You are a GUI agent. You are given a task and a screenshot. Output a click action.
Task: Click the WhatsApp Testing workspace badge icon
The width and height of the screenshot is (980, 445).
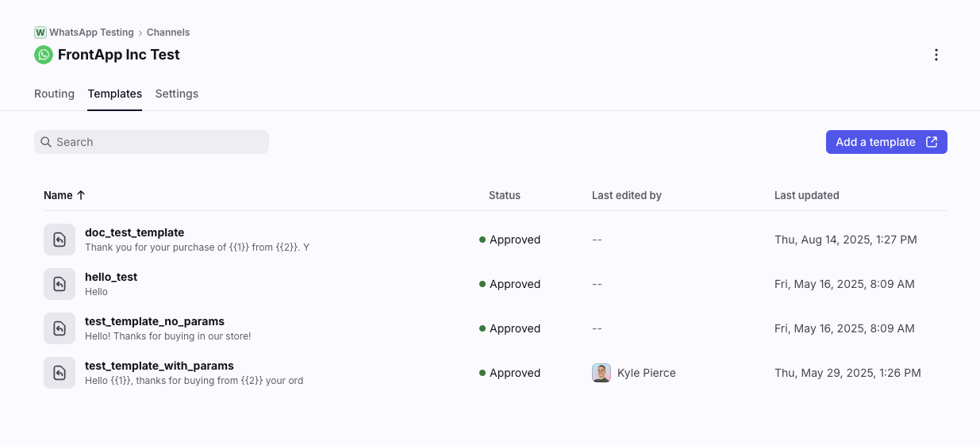click(40, 33)
